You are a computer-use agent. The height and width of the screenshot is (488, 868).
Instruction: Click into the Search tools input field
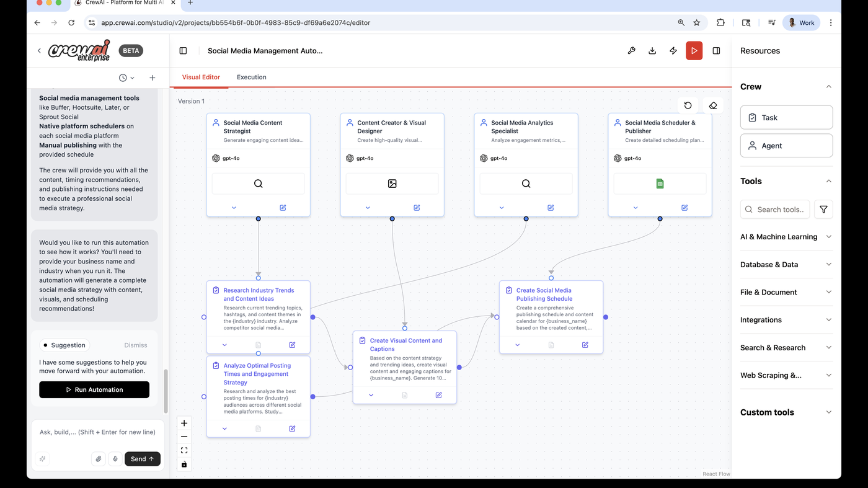(775, 210)
